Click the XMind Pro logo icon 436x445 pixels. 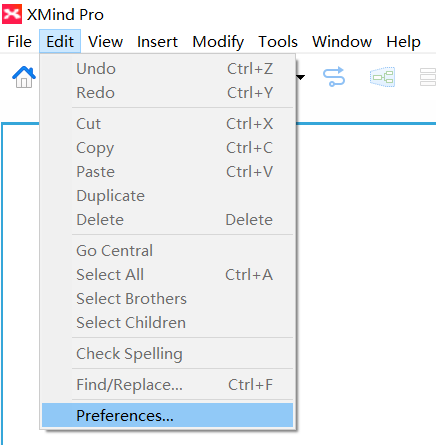[12, 14]
